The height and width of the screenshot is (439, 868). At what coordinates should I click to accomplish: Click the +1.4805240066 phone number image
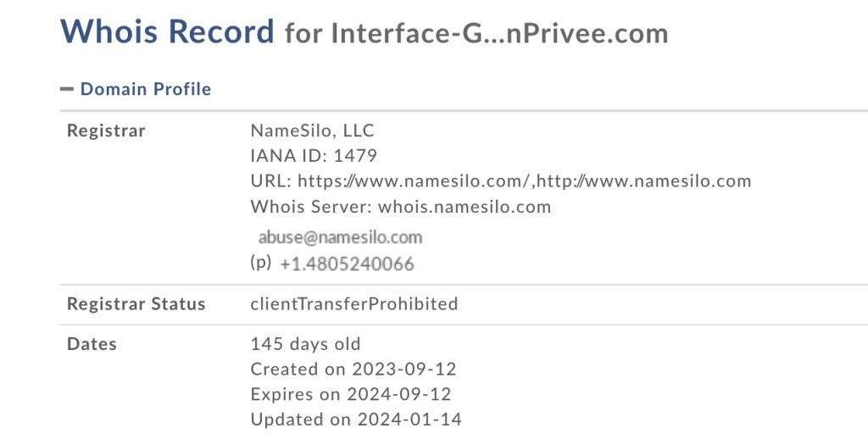347,264
